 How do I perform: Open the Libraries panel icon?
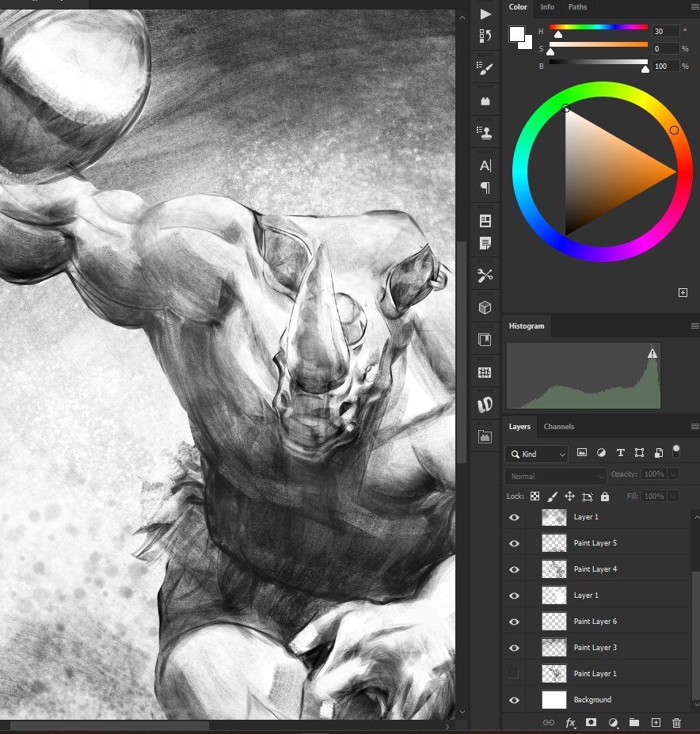click(x=485, y=340)
